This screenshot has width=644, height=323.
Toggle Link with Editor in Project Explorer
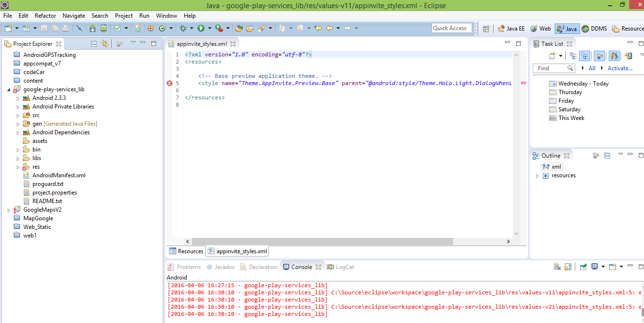coord(105,43)
